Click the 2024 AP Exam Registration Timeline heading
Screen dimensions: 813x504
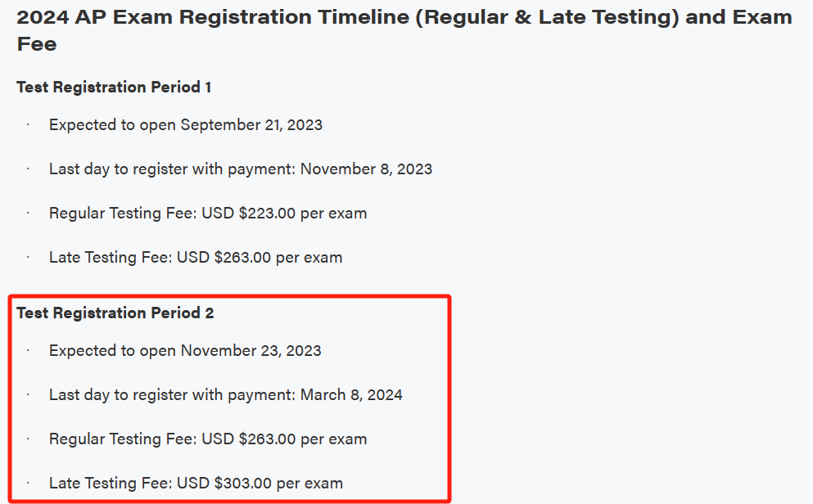[404, 30]
